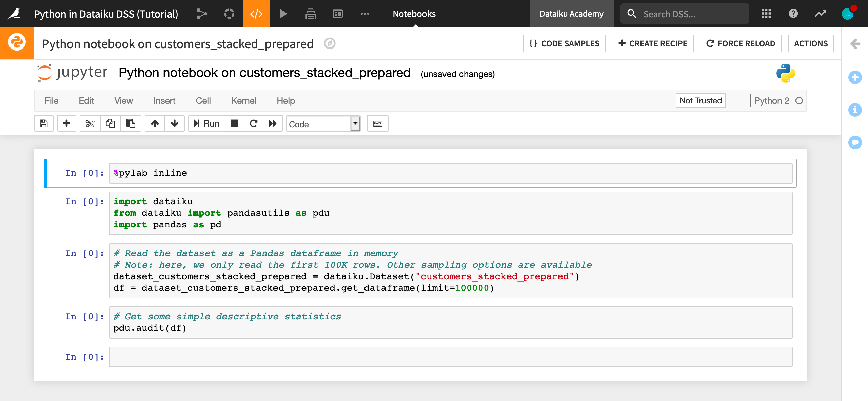Image resolution: width=868 pixels, height=401 pixels.
Task: Click the Notebooks label in navbar
Action: 414,14
